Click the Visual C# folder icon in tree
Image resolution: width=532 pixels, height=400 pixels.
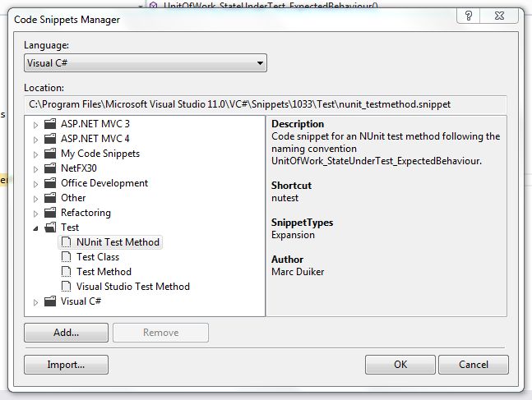[50, 301]
